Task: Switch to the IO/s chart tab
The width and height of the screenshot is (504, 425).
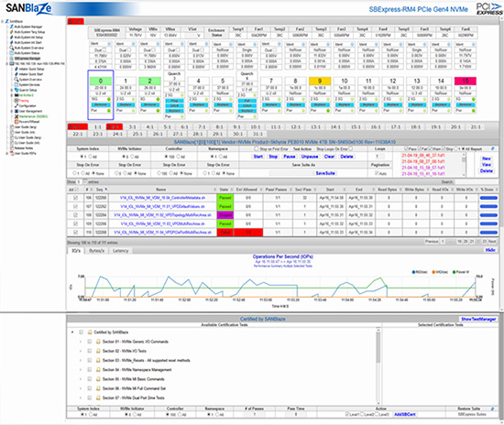Action: pos(76,251)
